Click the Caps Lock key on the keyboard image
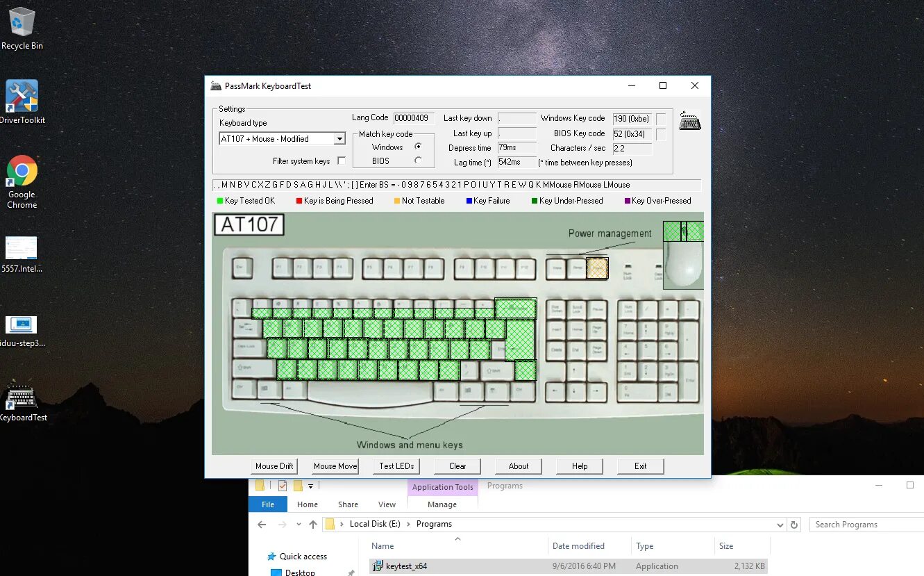Image resolution: width=924 pixels, height=576 pixels. coord(249,347)
